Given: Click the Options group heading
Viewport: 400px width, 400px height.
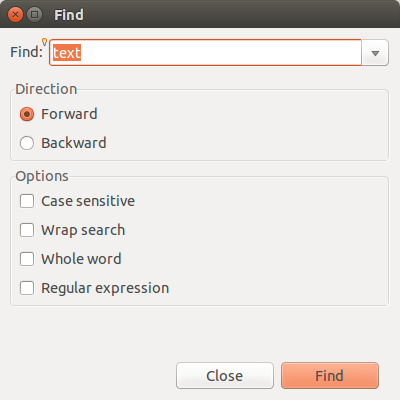Looking at the screenshot, I should (42, 176).
